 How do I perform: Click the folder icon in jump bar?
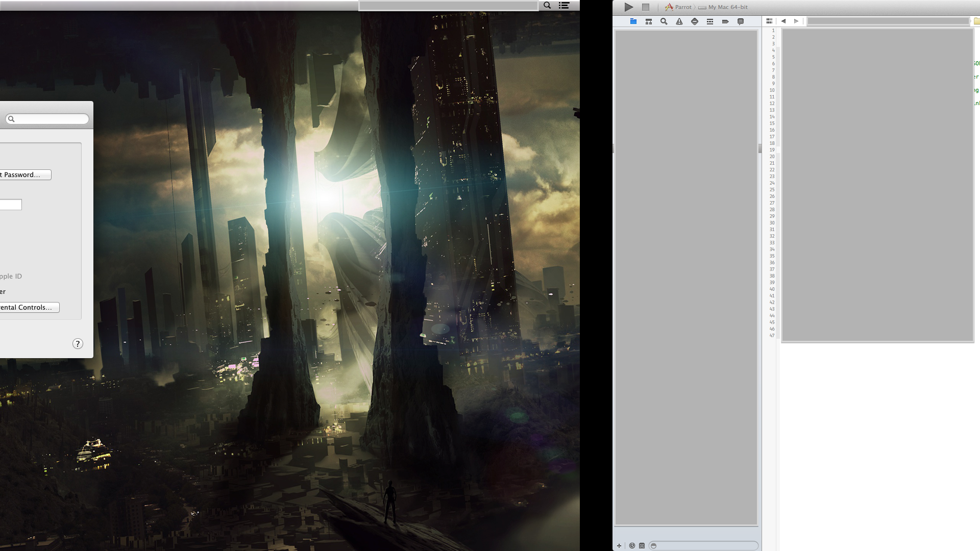coord(977,21)
